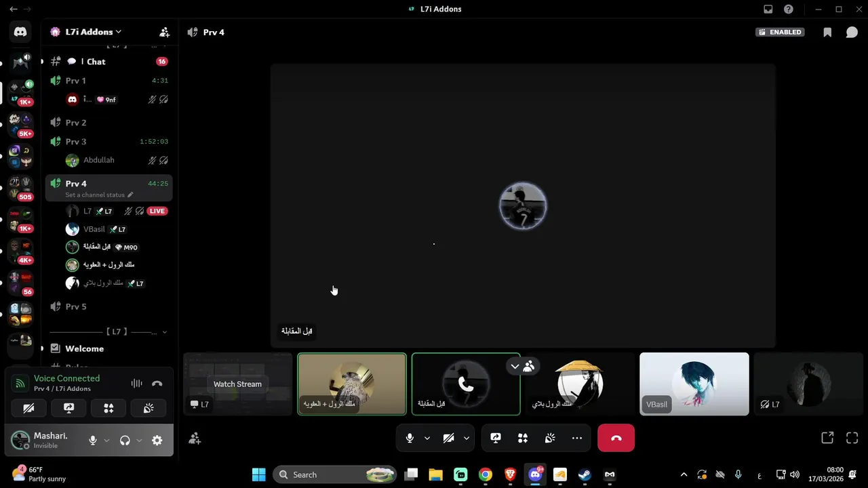Open the weather widget on taskbar
Viewport: 868px width, 488px height.
point(39,474)
